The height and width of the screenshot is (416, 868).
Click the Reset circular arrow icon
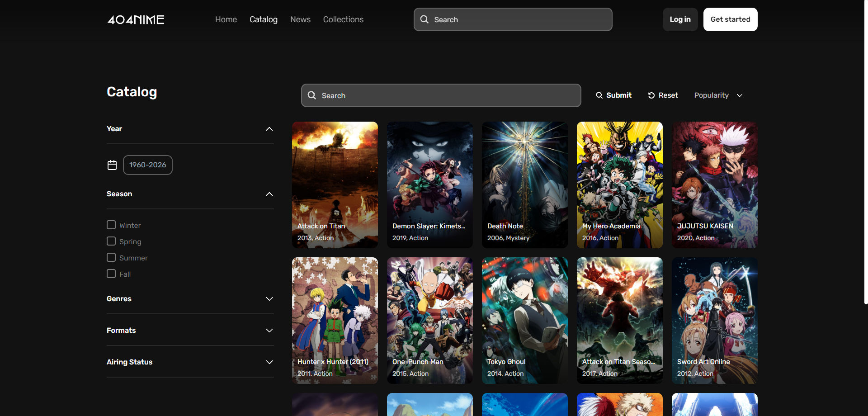[x=651, y=95]
